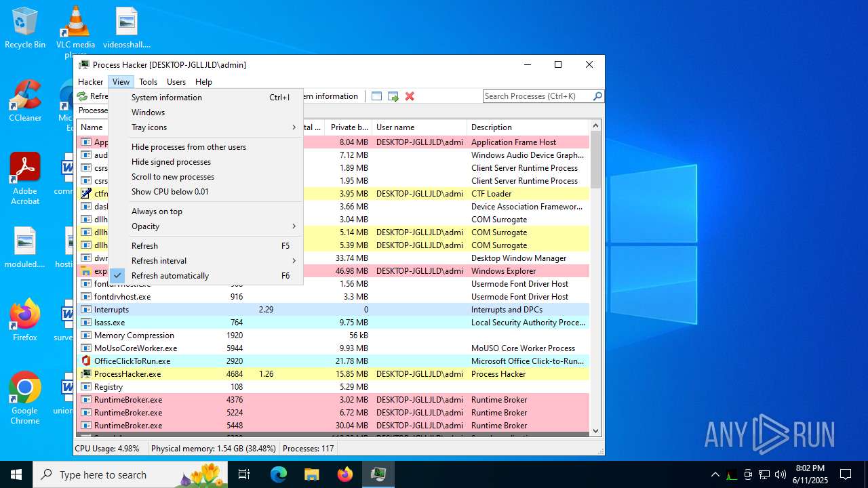This screenshot has height=488, width=868.
Task: Open Microsoft Edge from taskbar
Action: 279,474
